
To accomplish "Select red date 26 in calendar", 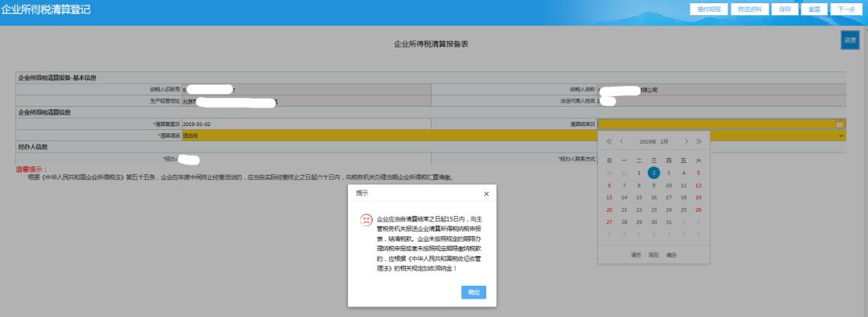I will pyautogui.click(x=698, y=209).
